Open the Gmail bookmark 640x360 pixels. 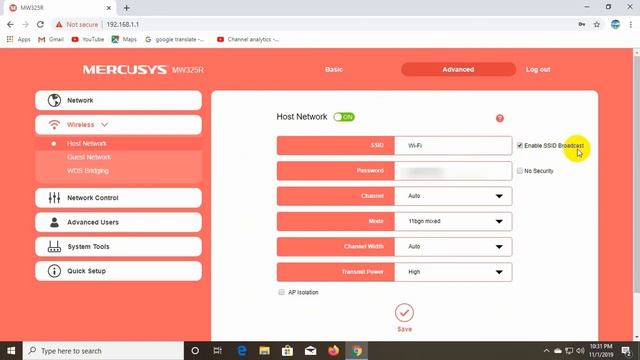51,40
